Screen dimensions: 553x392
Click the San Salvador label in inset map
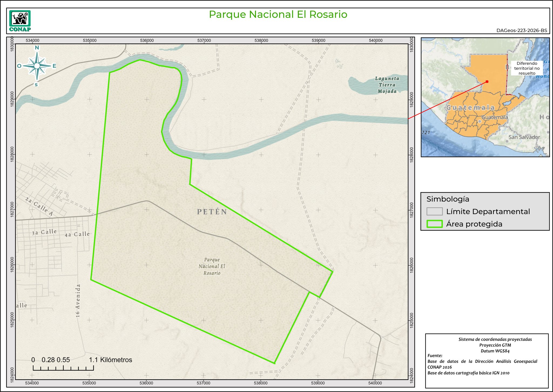(524, 137)
